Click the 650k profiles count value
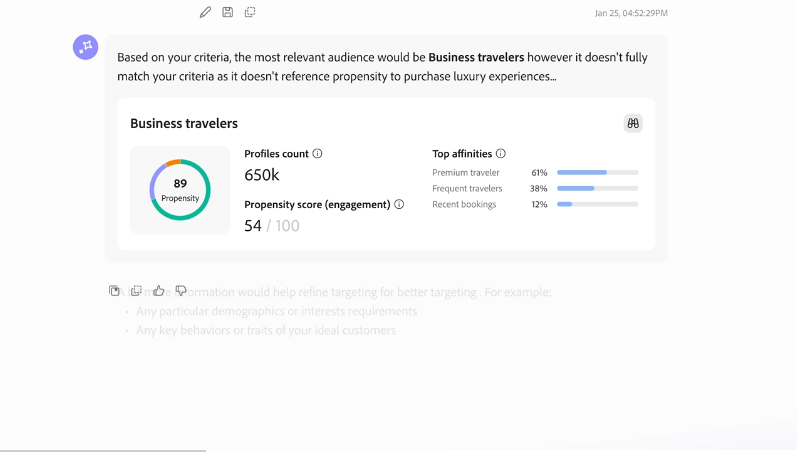This screenshot has width=797, height=452. (x=262, y=175)
